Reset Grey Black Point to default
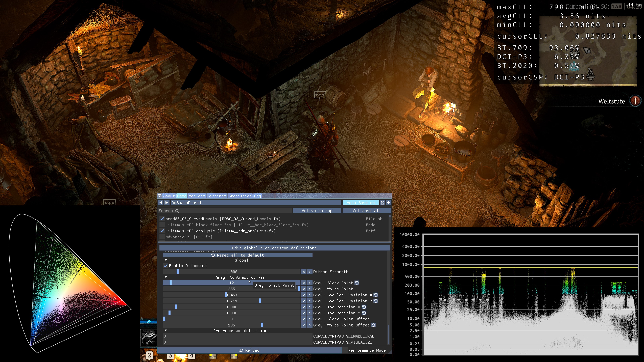644x362 pixels. 357,283
